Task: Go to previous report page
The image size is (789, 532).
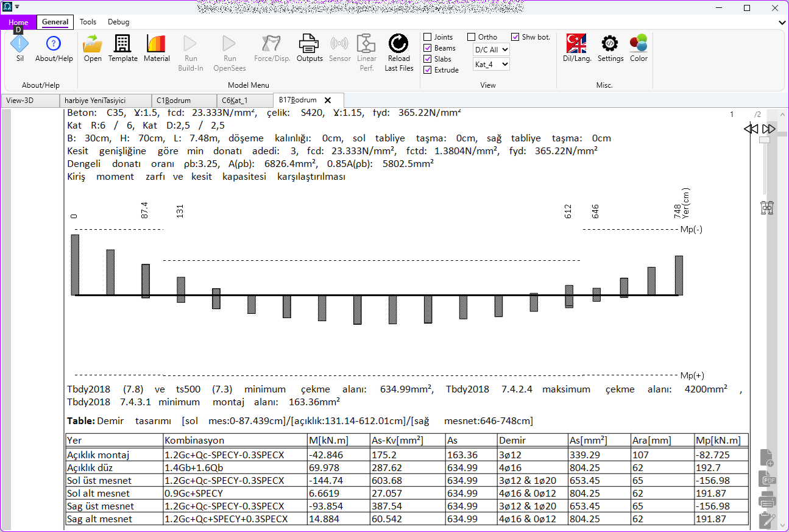Action: [751, 129]
